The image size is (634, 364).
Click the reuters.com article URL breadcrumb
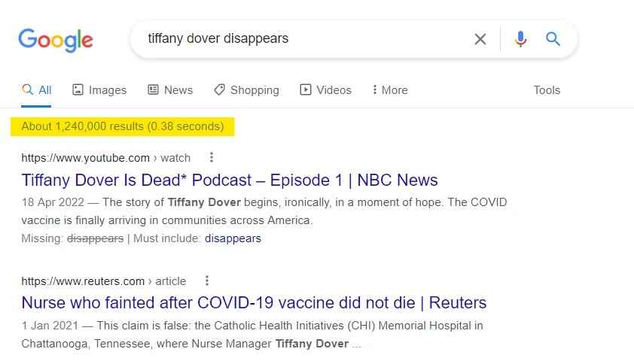pos(103,281)
